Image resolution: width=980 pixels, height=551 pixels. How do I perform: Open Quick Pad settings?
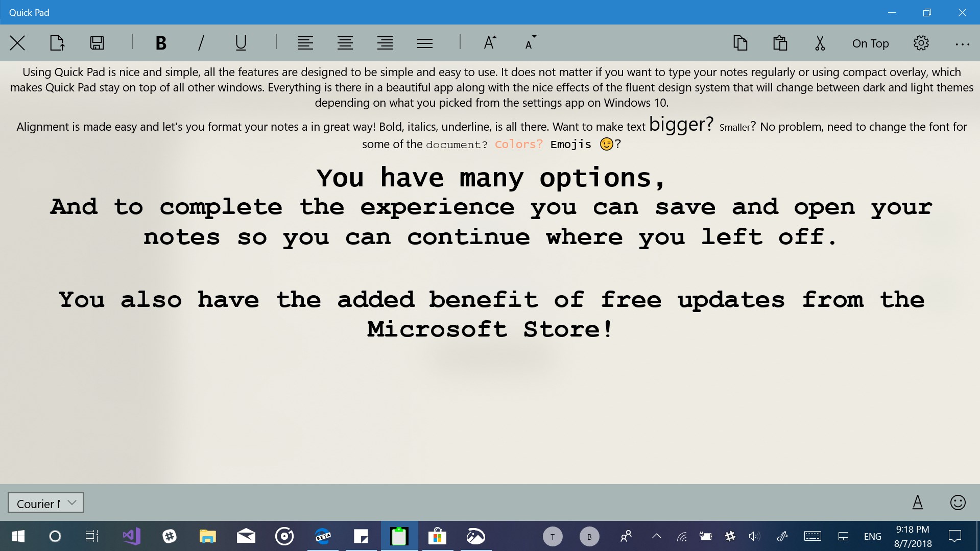click(x=921, y=43)
